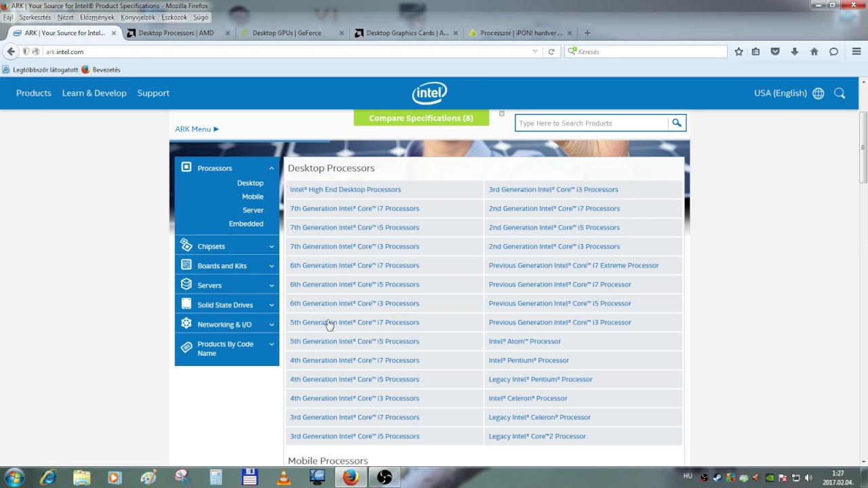
Task: Open Internet Explorer from taskbar
Action: [47, 477]
